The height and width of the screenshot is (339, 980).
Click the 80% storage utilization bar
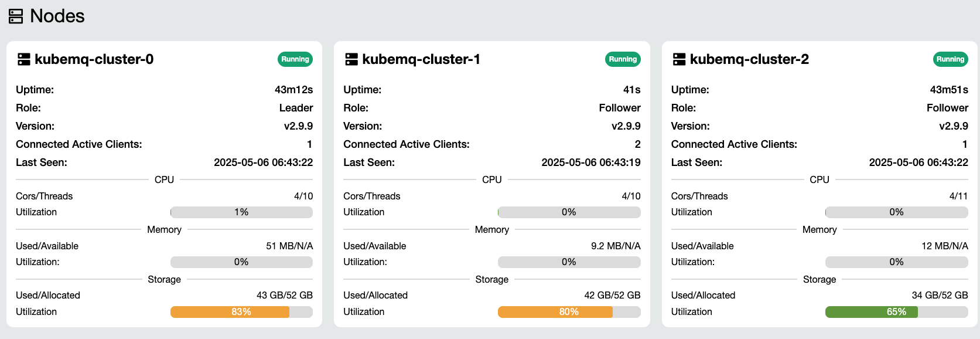(x=569, y=312)
